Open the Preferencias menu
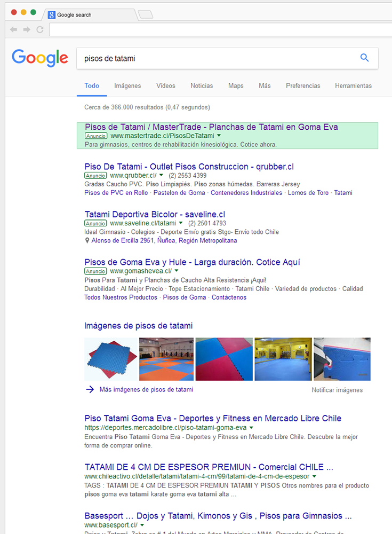Screen dimensions: 392x534 [x=303, y=86]
